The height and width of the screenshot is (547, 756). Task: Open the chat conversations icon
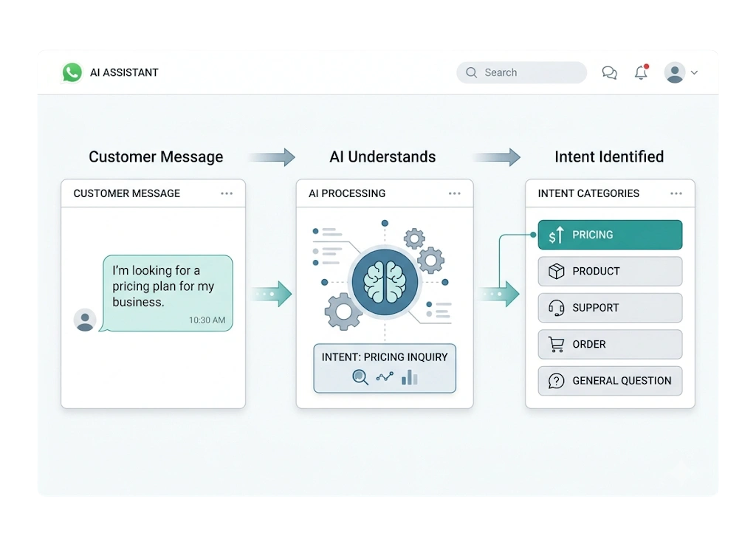(x=609, y=73)
